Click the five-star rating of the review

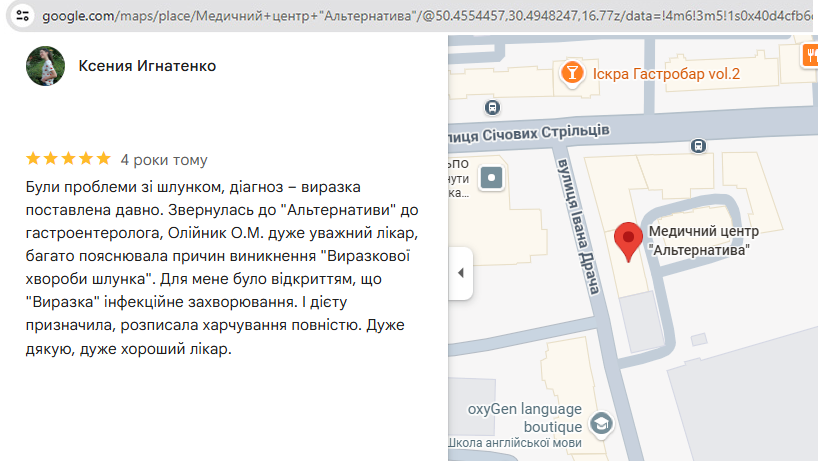tap(68, 159)
